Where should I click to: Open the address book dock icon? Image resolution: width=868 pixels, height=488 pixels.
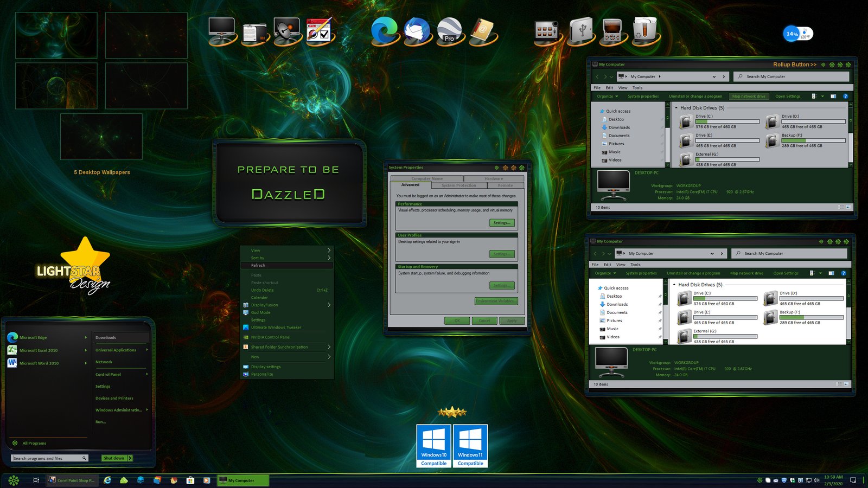(482, 31)
